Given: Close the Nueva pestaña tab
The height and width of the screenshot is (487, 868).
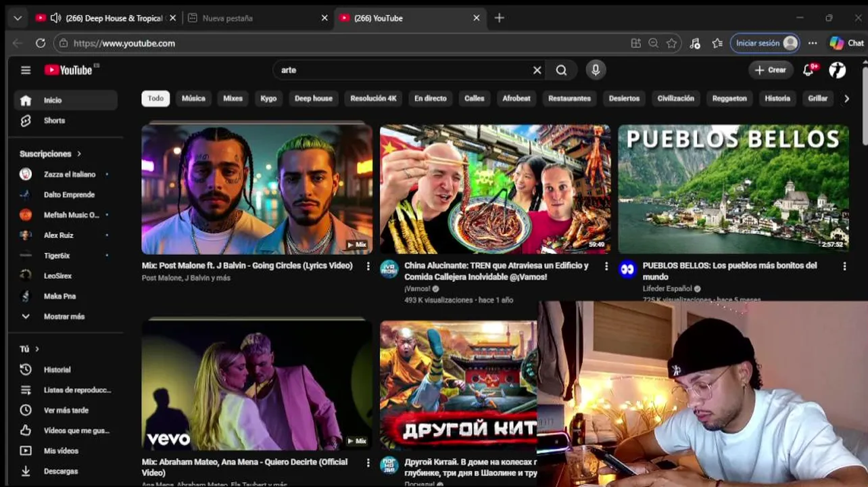Looking at the screenshot, I should point(324,18).
